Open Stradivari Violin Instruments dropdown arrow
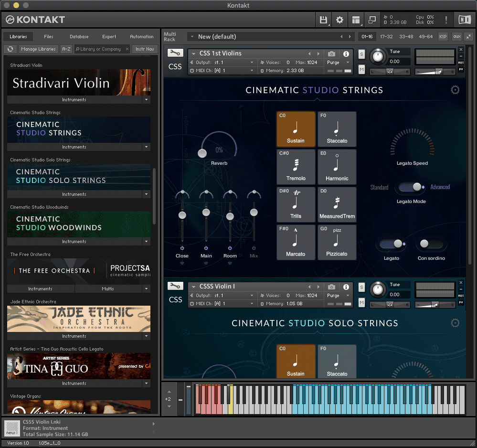Screen dimensions: 477x448 [x=146, y=100]
